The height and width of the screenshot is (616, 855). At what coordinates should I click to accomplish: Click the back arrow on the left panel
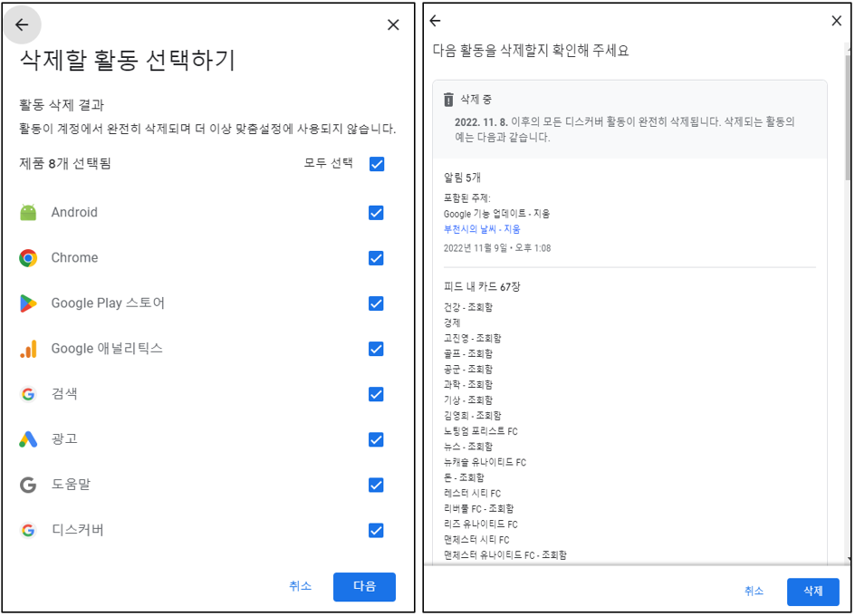point(23,24)
